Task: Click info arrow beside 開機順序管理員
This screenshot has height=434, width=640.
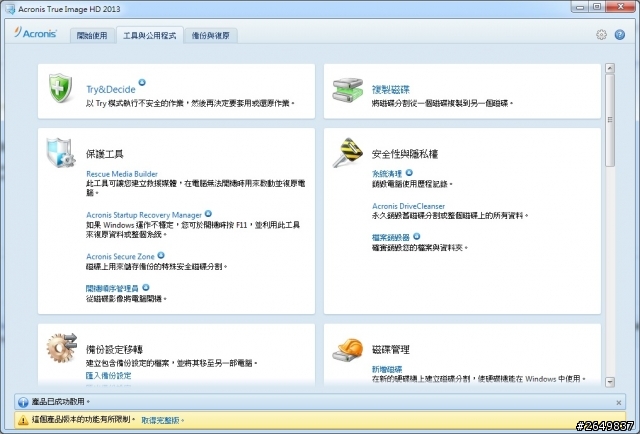Action: coord(146,287)
